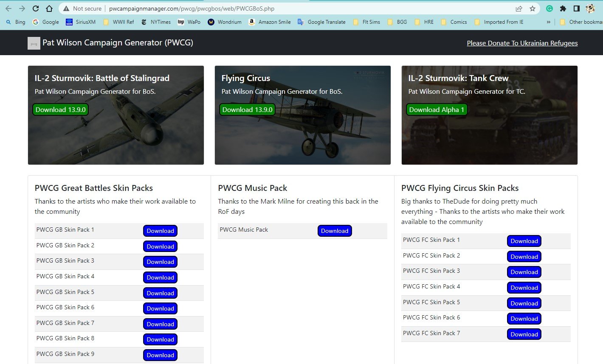Screen dimensions: 603x364
Task: Open the WaPo bookmark
Action: click(189, 22)
